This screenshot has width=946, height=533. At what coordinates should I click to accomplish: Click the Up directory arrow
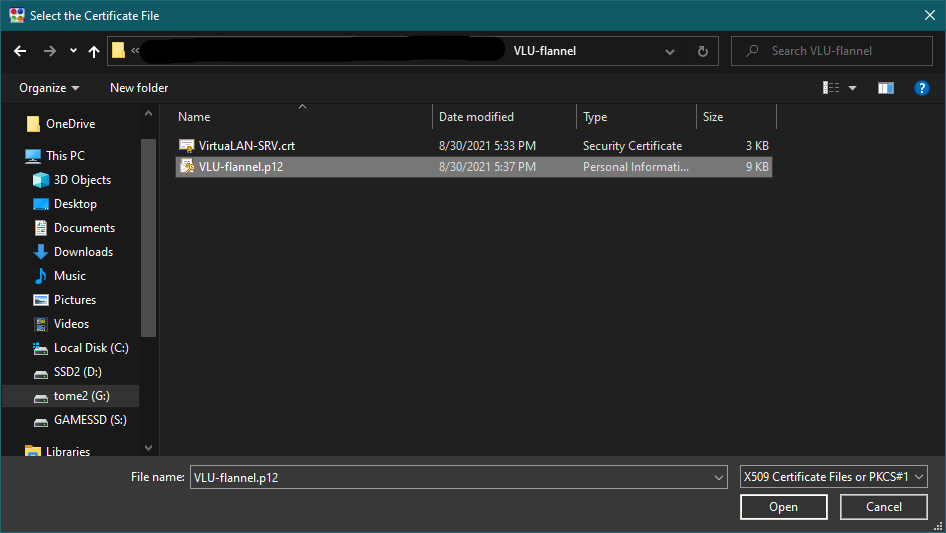[94, 51]
